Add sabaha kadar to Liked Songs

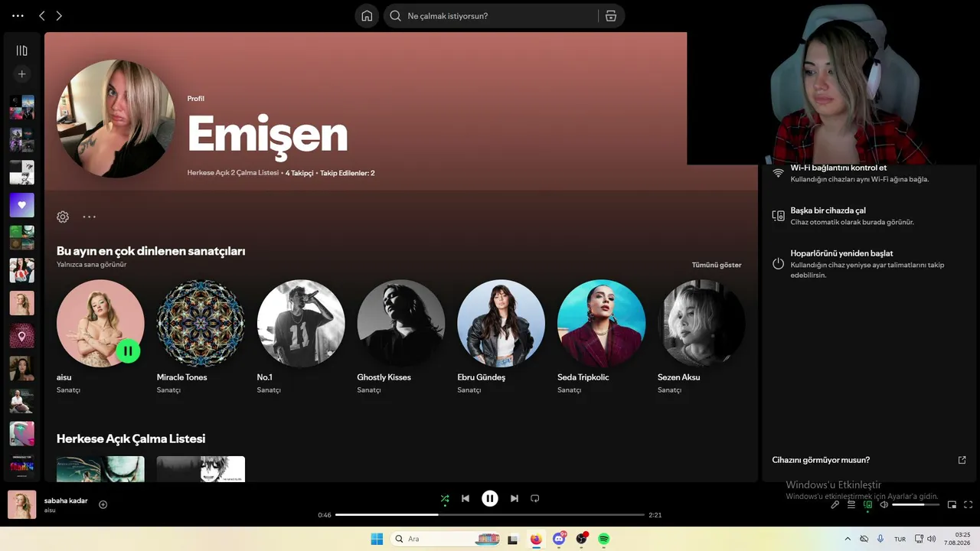pyautogui.click(x=103, y=504)
